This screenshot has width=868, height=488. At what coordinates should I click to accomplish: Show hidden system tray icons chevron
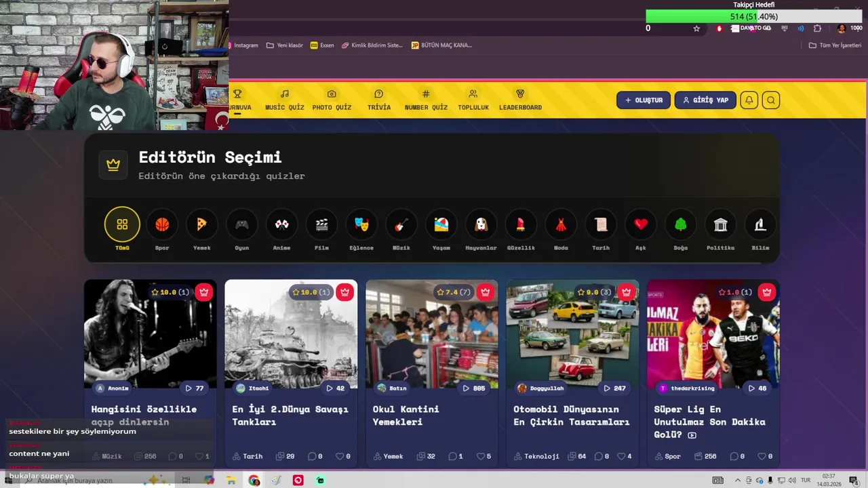coord(738,481)
